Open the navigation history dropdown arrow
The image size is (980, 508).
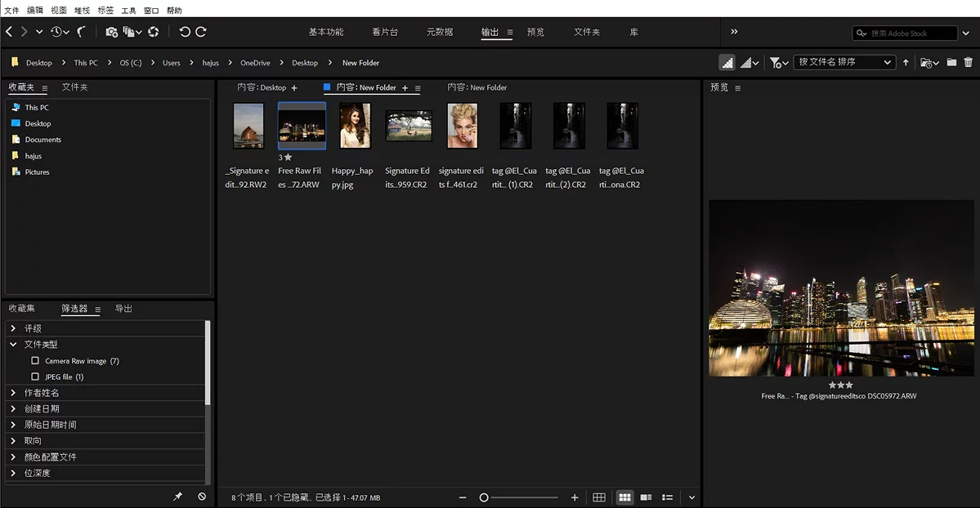(x=39, y=31)
